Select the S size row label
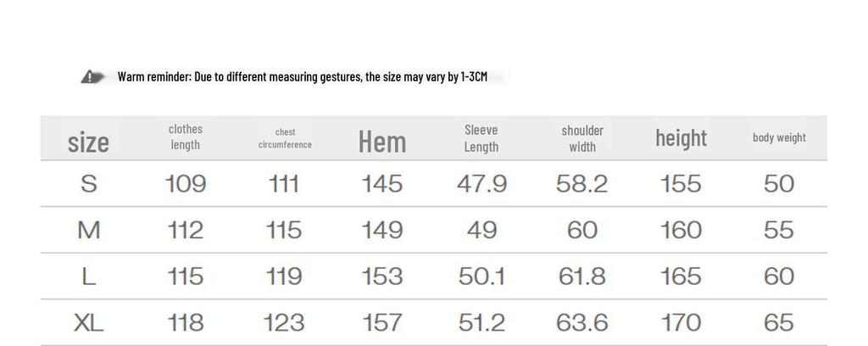The width and height of the screenshot is (868, 346). (x=88, y=184)
